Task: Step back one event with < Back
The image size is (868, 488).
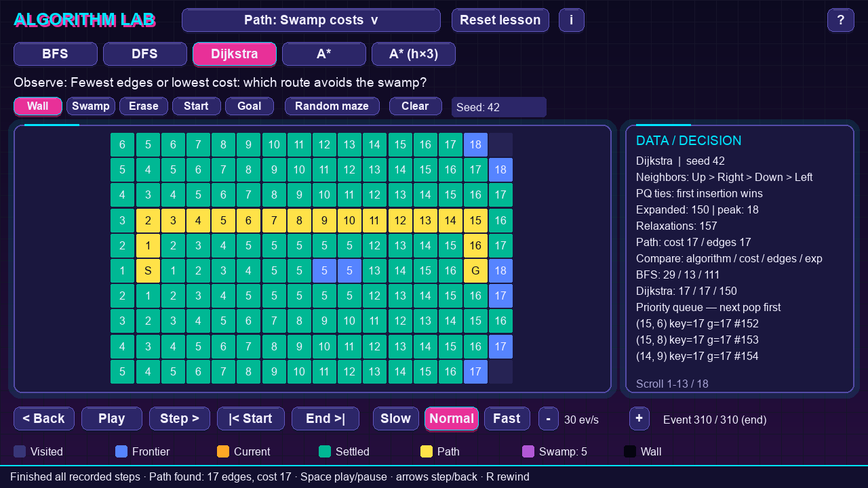Action: [44, 419]
